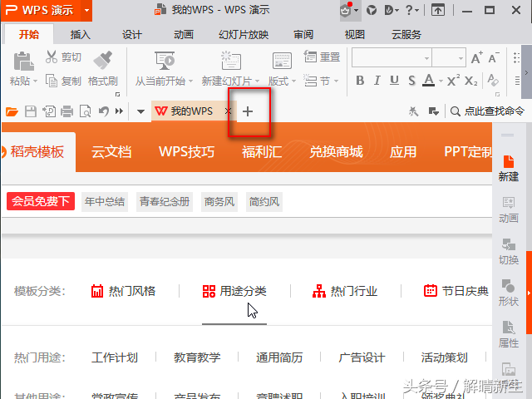Open the WPS application menu arrow
This screenshot has width=532, height=399.
click(x=86, y=10)
